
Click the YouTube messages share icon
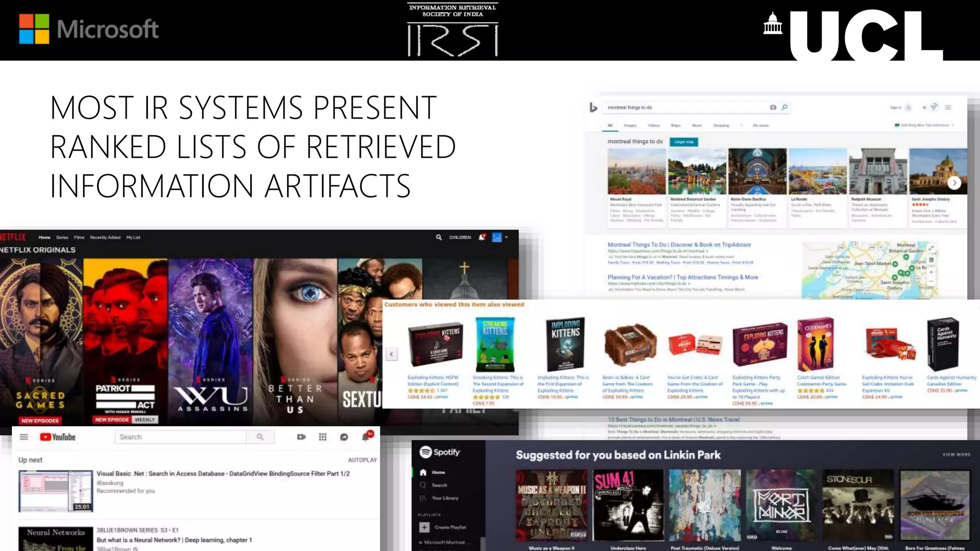pyautogui.click(x=344, y=437)
